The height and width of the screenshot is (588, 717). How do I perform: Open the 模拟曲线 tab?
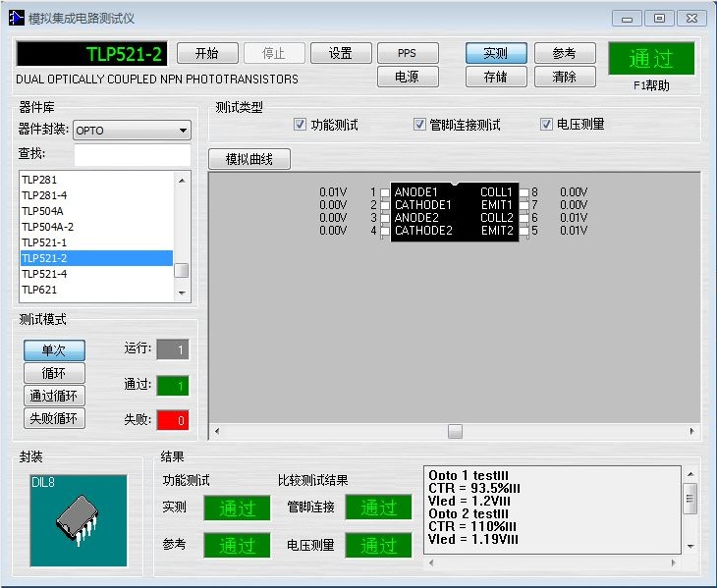(249, 159)
